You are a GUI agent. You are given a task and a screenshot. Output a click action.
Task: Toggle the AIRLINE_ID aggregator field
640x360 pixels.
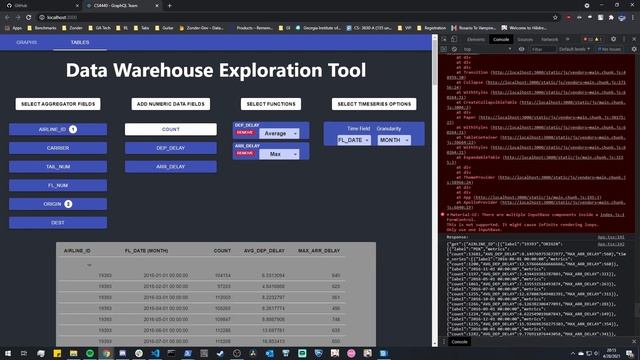click(x=58, y=129)
